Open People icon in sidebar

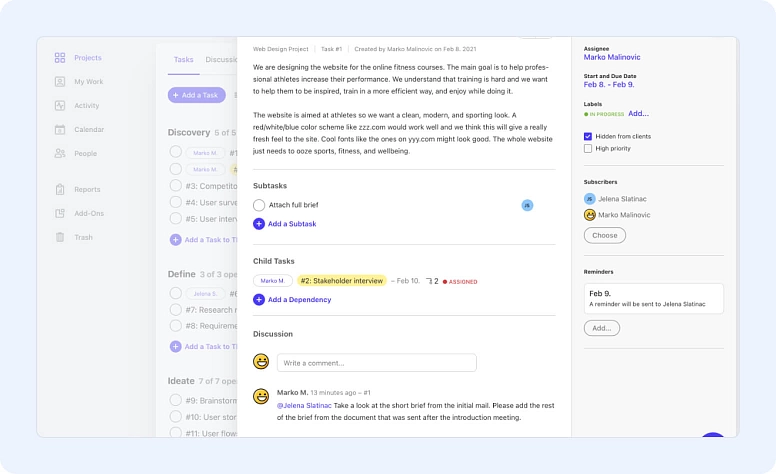pos(60,154)
